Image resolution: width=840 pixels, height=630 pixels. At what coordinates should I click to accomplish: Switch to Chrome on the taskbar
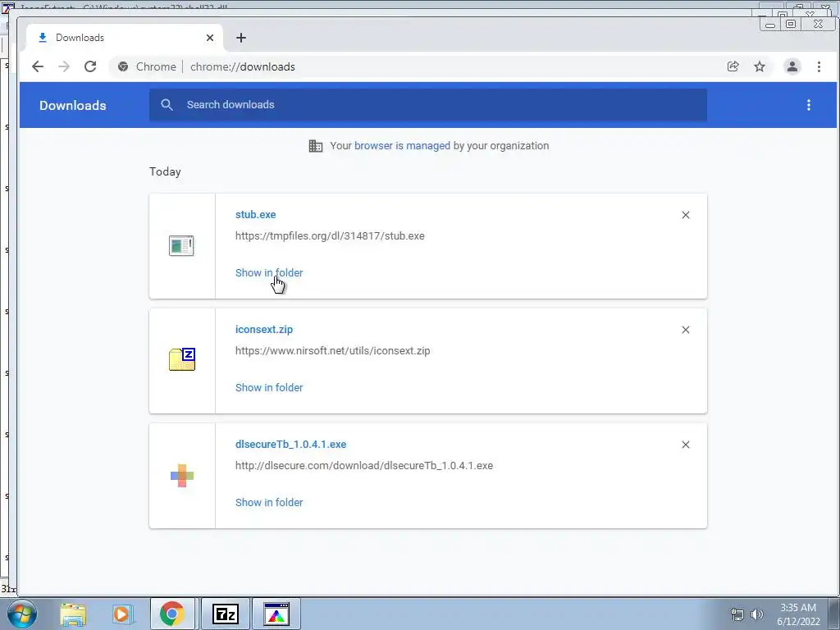172,614
